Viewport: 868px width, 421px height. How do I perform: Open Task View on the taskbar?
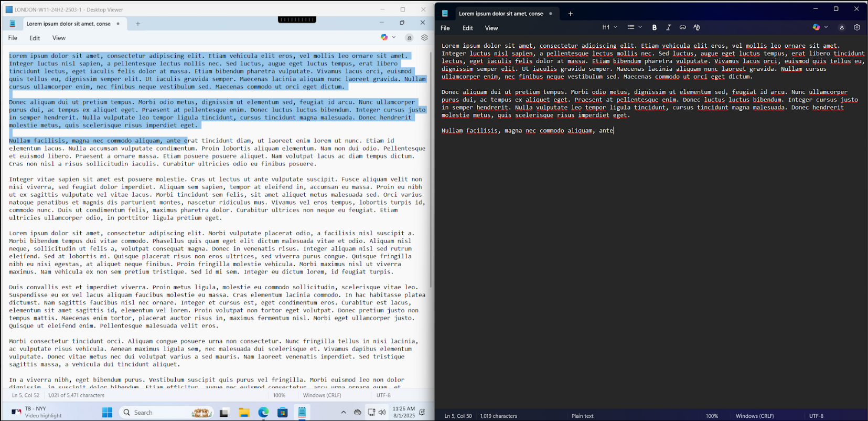pyautogui.click(x=224, y=413)
